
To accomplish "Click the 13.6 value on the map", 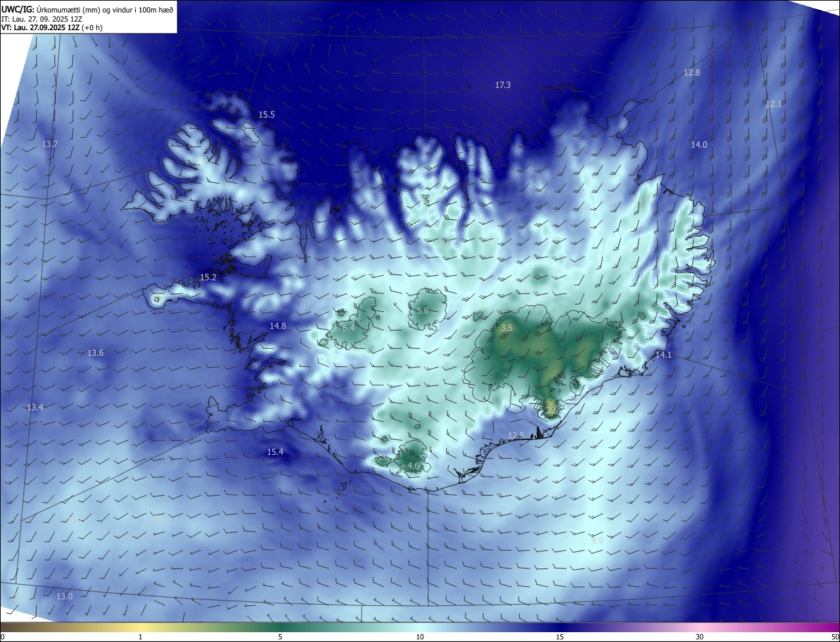I will tap(95, 353).
